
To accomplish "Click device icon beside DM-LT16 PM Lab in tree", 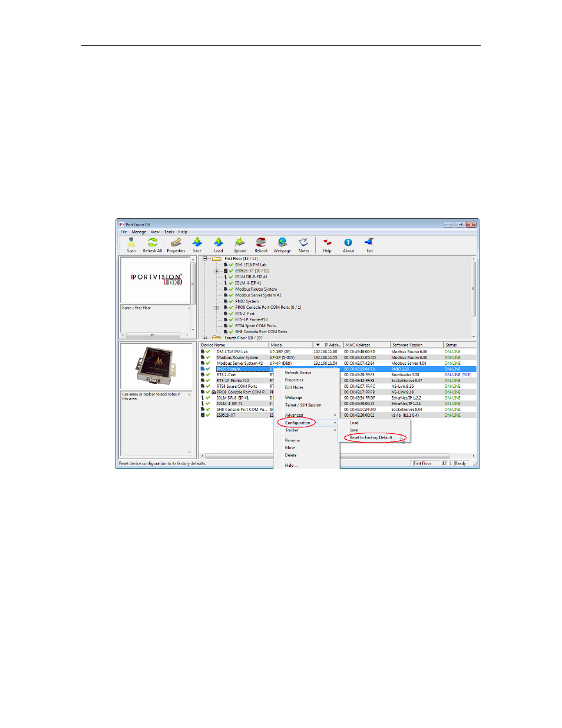I will 226,265.
